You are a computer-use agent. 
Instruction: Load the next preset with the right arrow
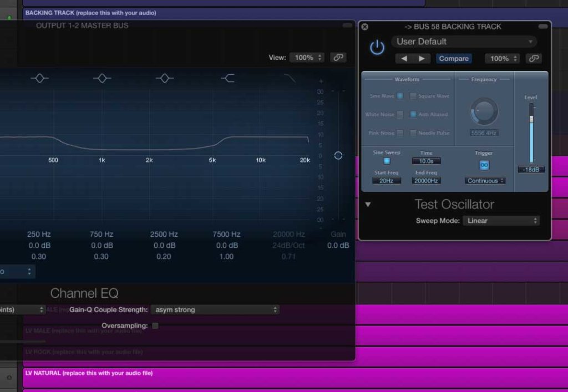422,58
